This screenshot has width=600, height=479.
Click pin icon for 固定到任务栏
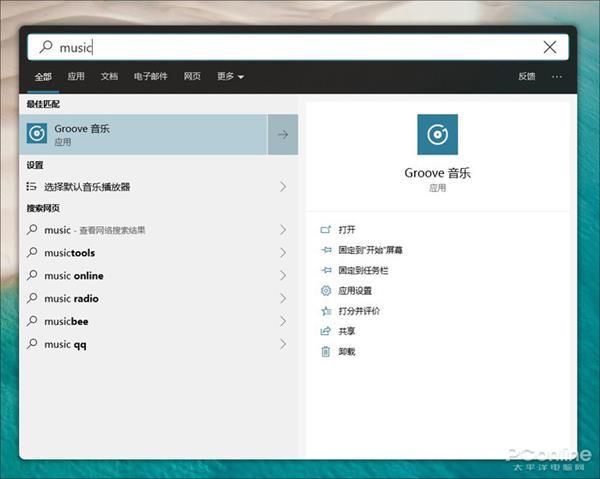click(x=326, y=270)
